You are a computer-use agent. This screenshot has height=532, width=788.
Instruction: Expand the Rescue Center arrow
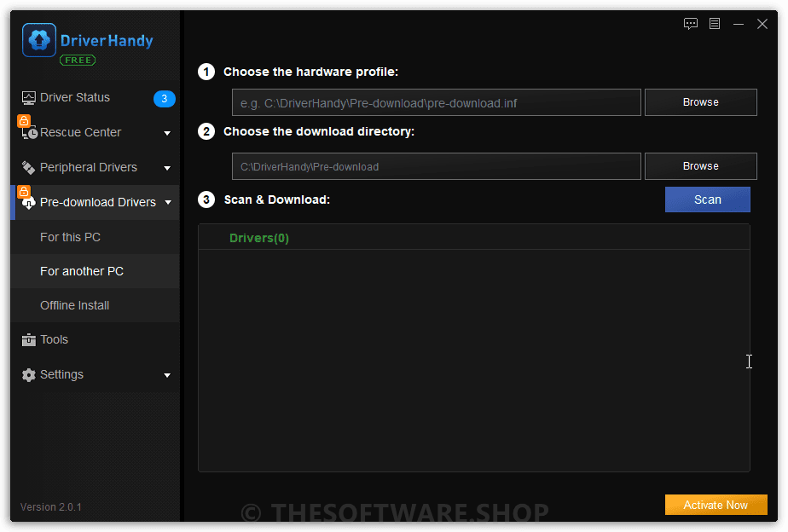point(167,133)
